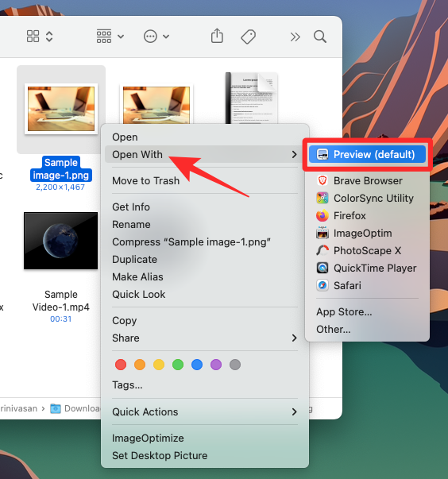This screenshot has width=448, height=479.
Task: Choose Make Alias
Action: [137, 276]
